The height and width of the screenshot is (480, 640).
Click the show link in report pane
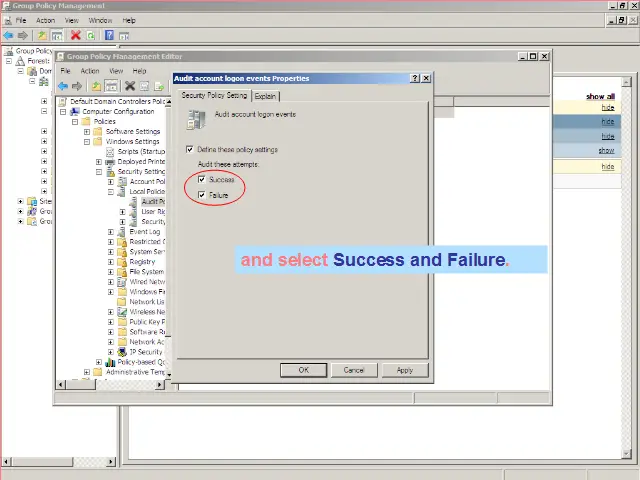pos(606,150)
